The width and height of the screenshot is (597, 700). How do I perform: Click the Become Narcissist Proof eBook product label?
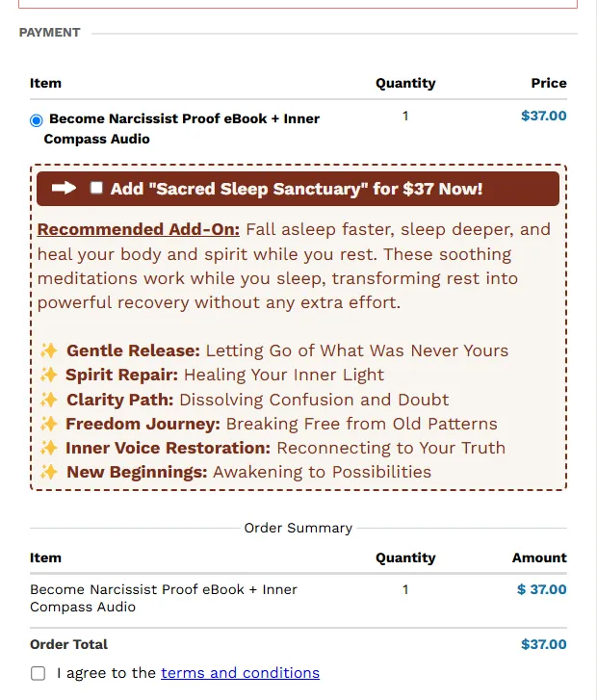point(182,129)
